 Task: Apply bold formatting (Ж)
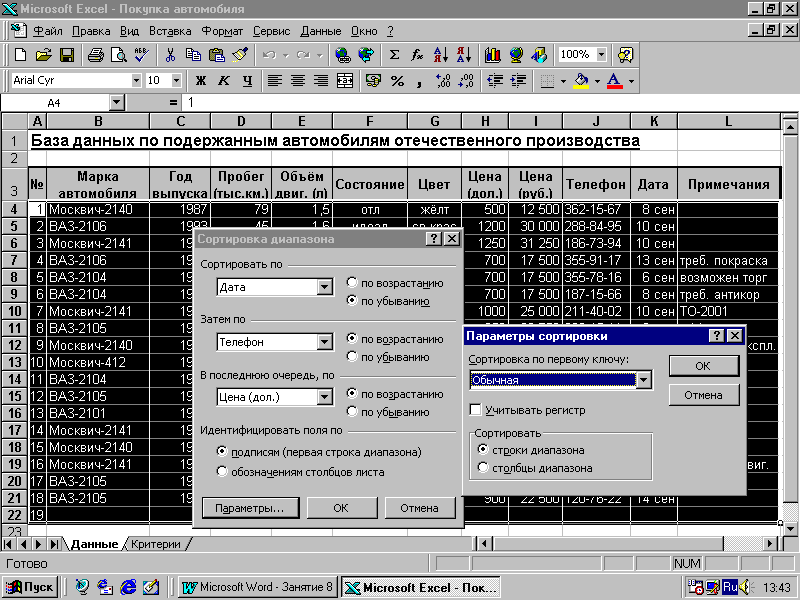point(201,81)
